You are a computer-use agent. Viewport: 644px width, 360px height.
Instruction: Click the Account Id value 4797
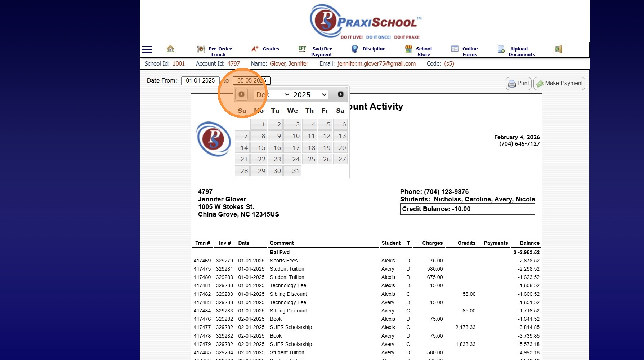click(x=233, y=63)
